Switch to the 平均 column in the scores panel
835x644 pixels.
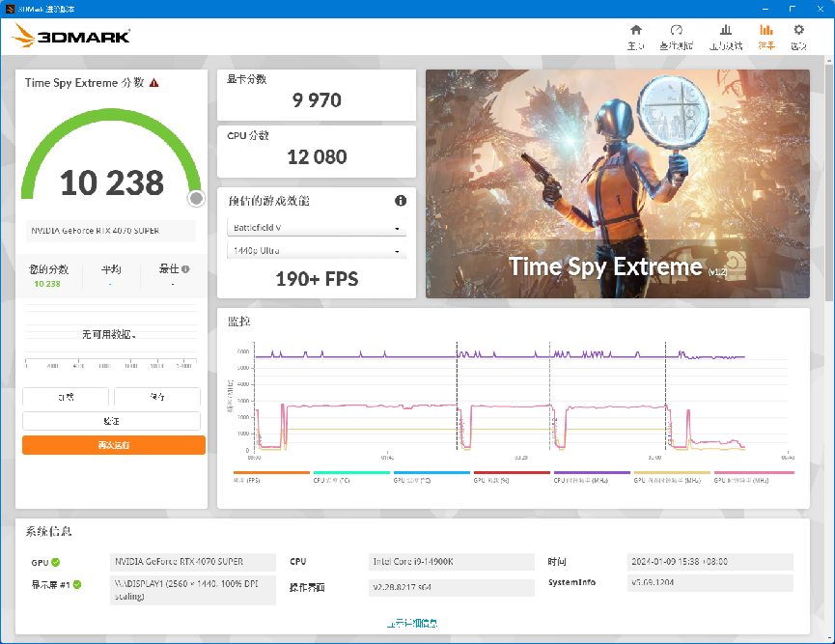110,266
